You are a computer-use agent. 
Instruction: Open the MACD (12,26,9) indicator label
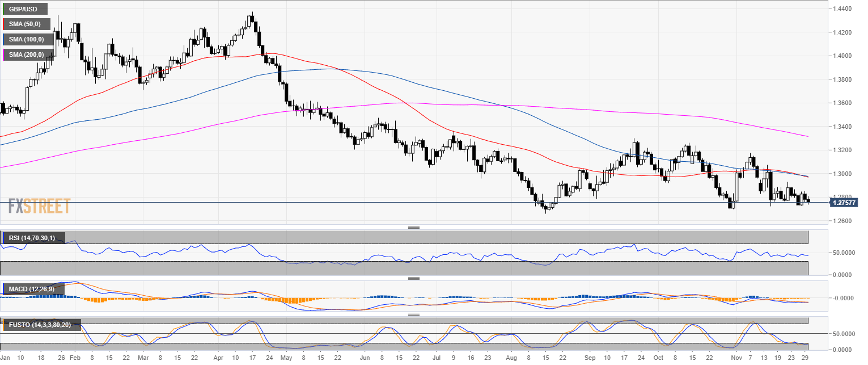coord(33,290)
